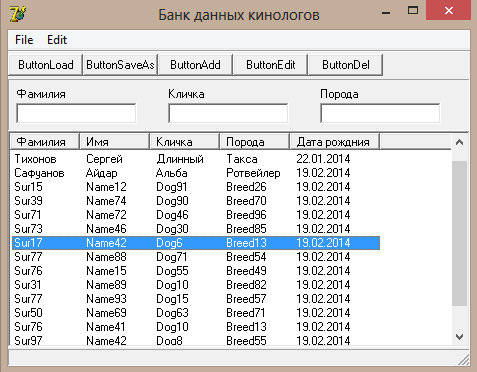Click the cell Name88
The image size is (477, 372).
(106, 257)
